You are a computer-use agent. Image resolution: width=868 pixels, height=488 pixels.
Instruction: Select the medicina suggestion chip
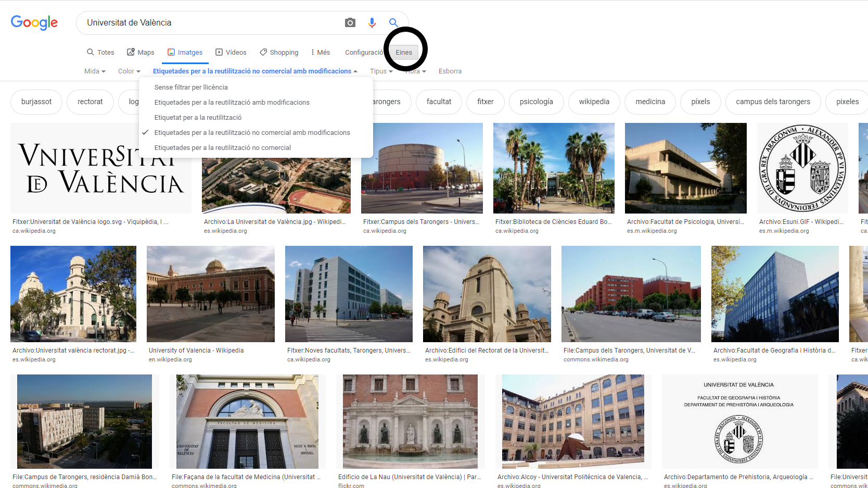650,102
